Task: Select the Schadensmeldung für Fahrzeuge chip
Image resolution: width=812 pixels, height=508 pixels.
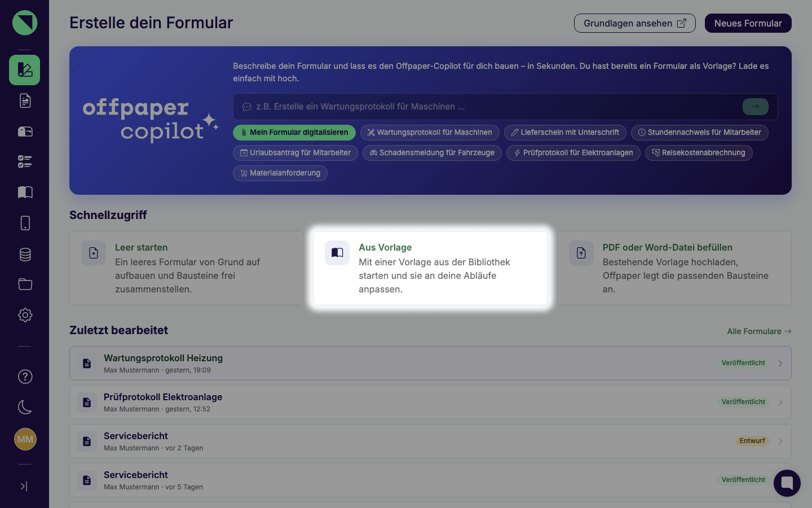Action: pos(432,153)
